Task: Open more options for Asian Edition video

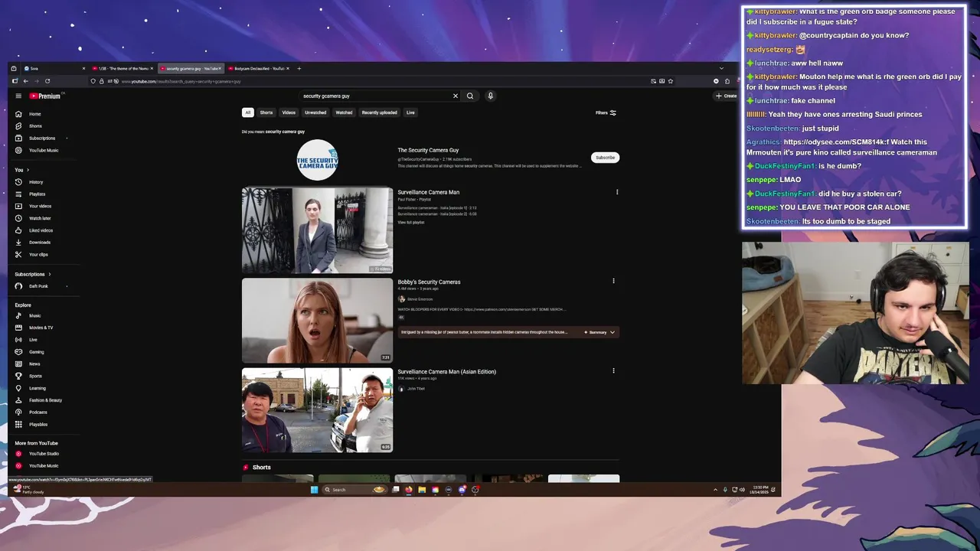Action: point(613,371)
